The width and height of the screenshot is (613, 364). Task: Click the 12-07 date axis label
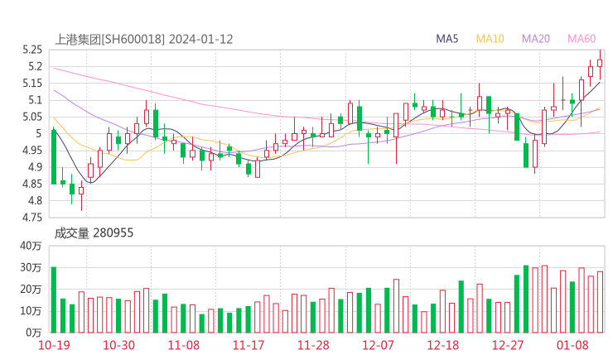click(378, 345)
